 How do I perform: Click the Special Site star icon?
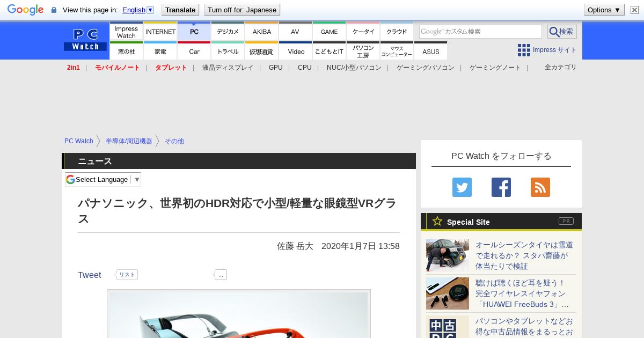[437, 221]
